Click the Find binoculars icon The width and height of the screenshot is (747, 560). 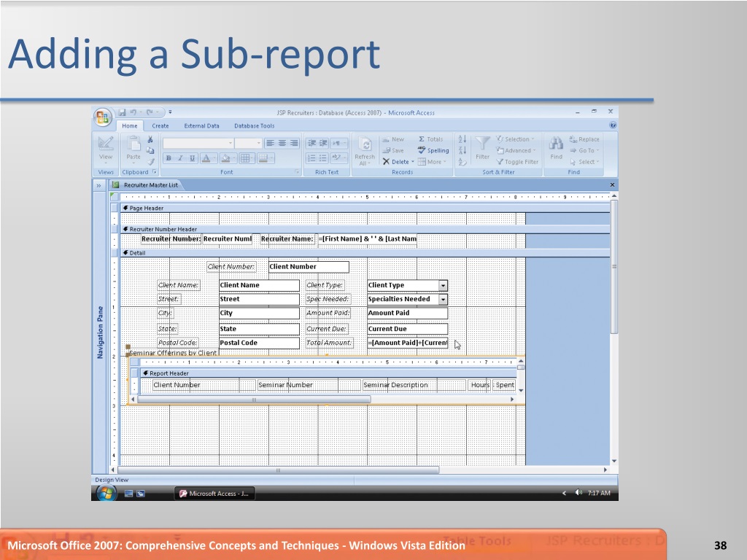tap(556, 143)
